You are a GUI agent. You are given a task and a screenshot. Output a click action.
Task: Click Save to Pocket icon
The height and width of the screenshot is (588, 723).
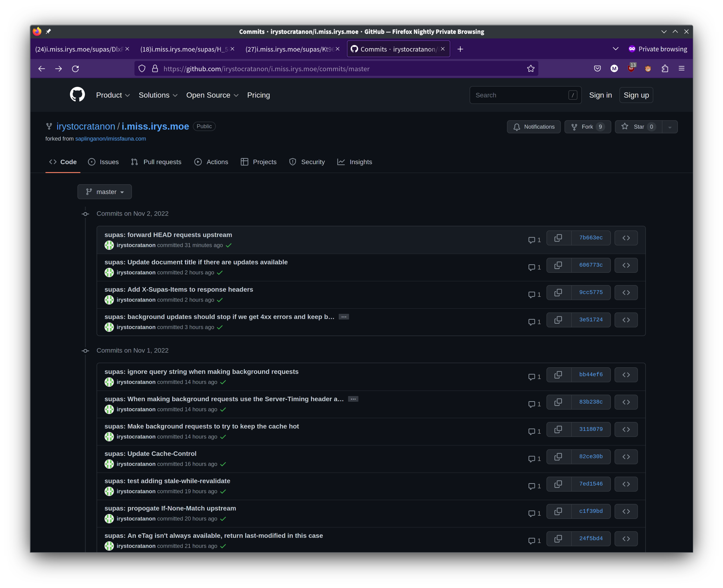[597, 69]
